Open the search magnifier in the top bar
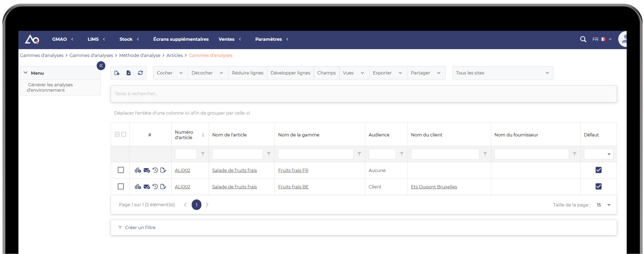Image resolution: width=644 pixels, height=254 pixels. coord(583,39)
